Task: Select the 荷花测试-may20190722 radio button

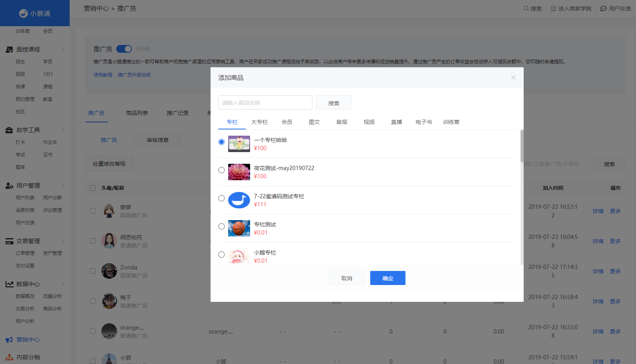Action: coord(222,170)
